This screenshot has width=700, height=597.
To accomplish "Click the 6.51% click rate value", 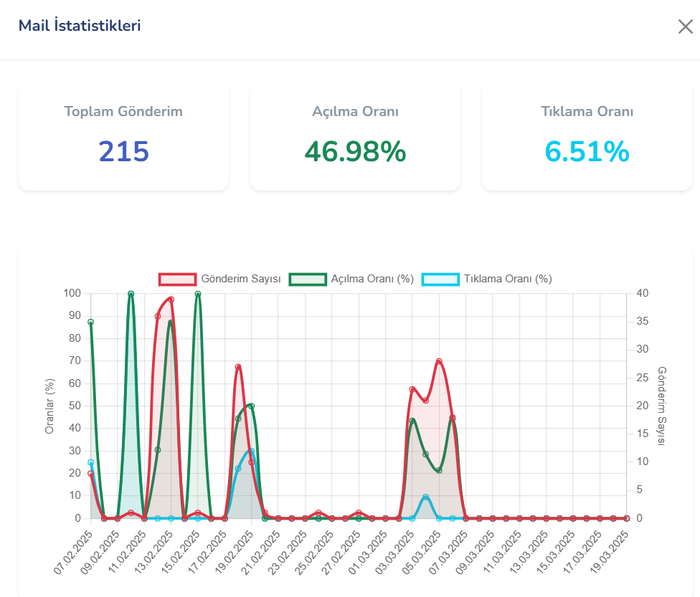I will coord(587,152).
